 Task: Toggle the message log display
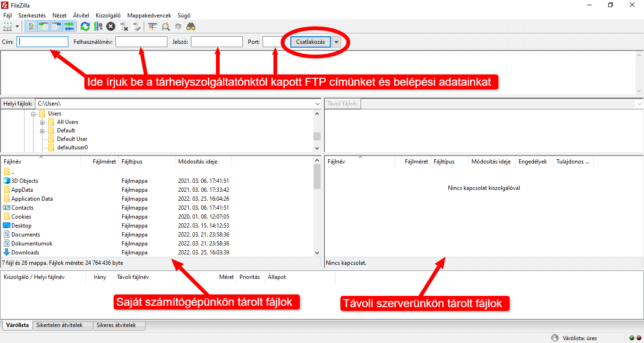[x=31, y=26]
